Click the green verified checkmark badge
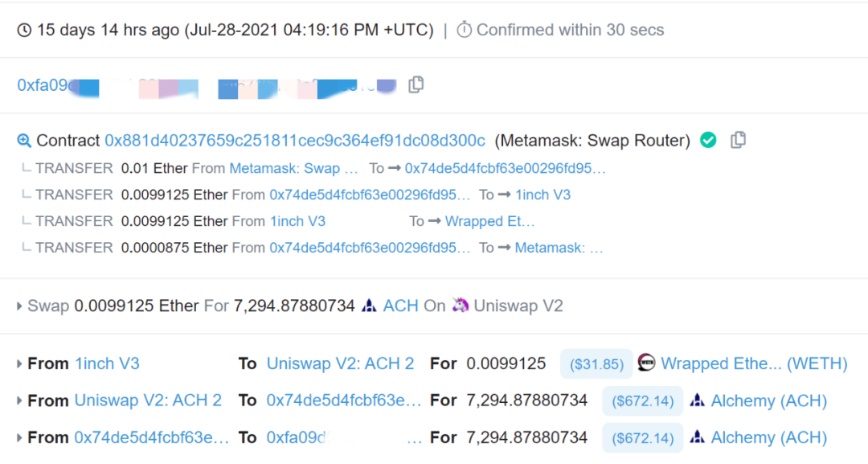The height and width of the screenshot is (464, 868). pyautogui.click(x=707, y=140)
